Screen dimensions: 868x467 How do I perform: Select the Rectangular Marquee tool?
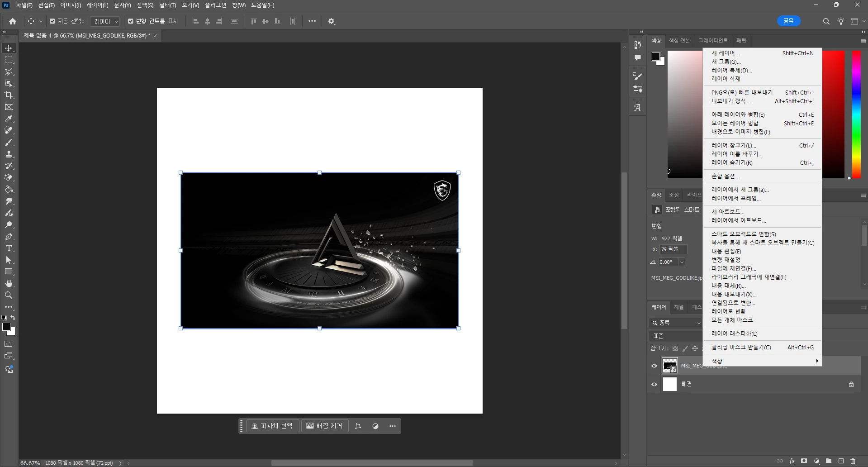9,60
